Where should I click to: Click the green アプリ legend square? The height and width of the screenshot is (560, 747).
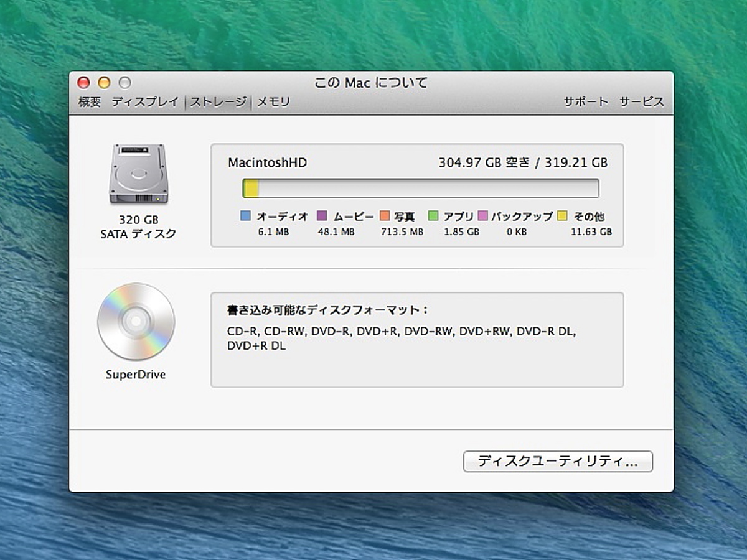[434, 216]
